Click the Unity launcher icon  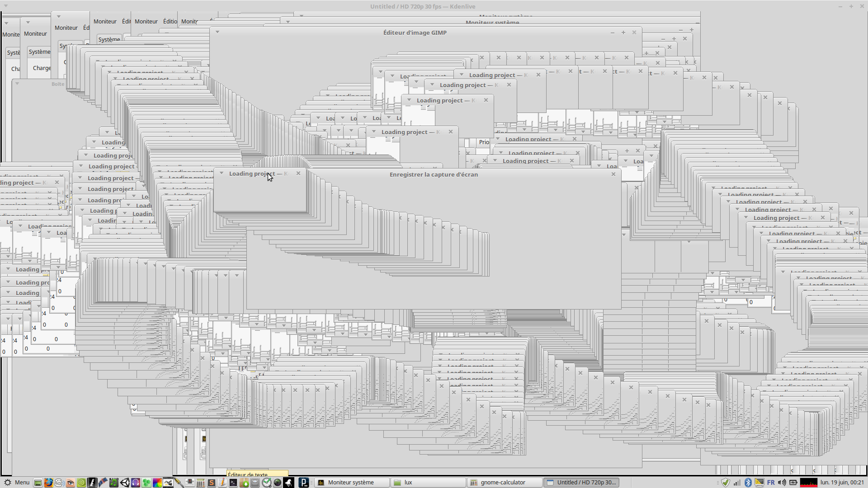coord(125,483)
